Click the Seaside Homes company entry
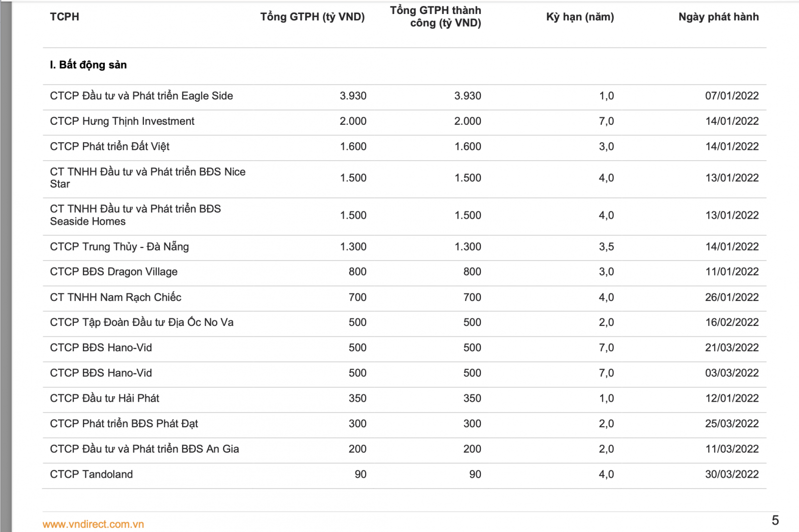The width and height of the screenshot is (799, 532). tap(135, 215)
